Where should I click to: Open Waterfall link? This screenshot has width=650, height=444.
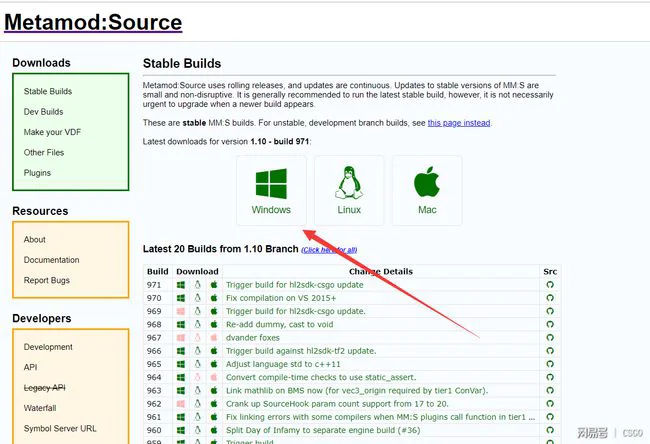tap(40, 408)
